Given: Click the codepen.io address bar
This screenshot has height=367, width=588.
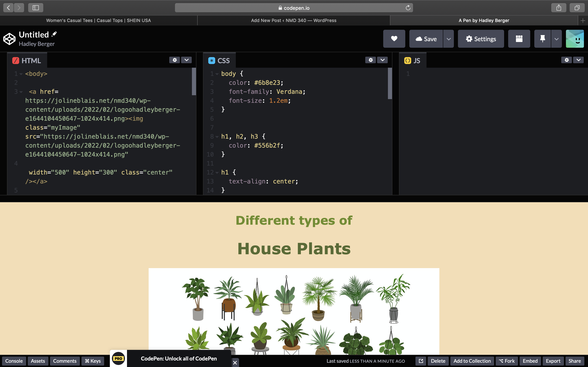Looking at the screenshot, I should (294, 8).
